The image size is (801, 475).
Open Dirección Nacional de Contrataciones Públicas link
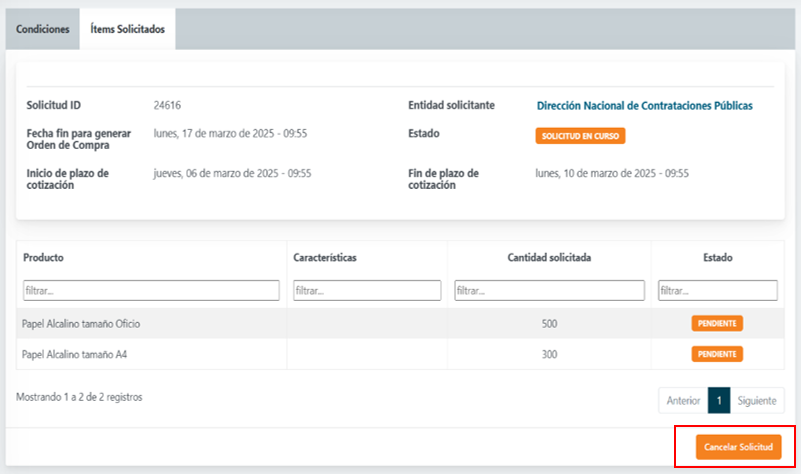(x=644, y=105)
